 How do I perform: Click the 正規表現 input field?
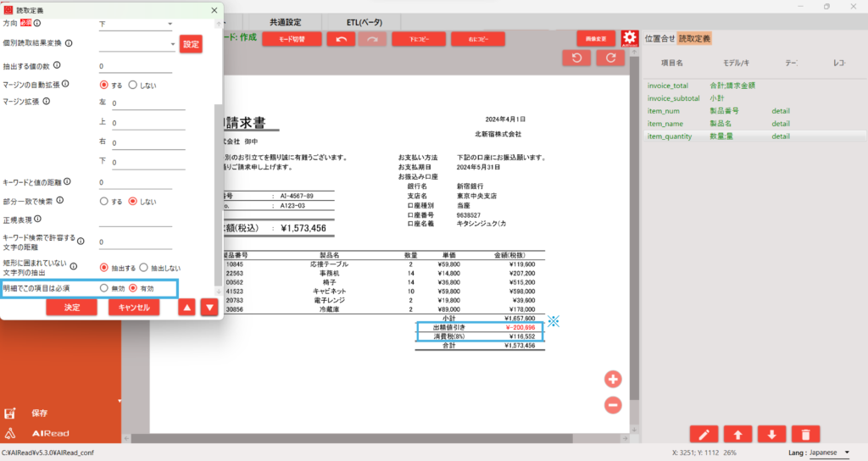[136, 221]
